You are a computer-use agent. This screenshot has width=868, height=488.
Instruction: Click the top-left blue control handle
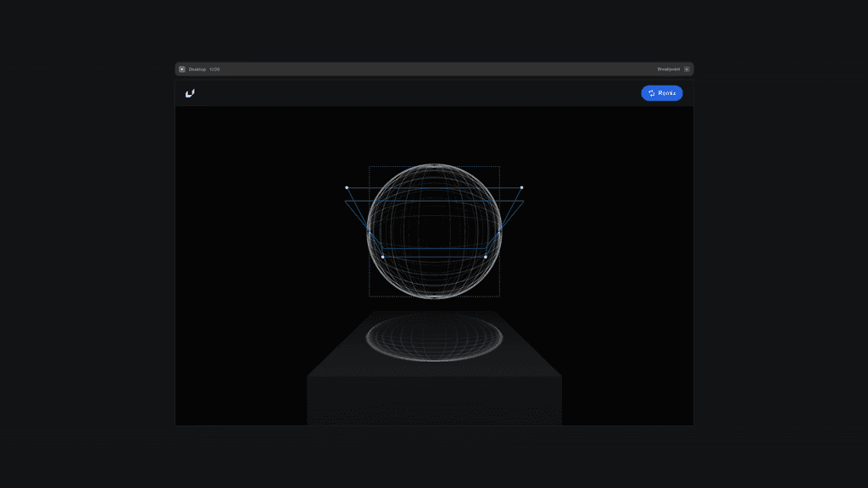coord(346,186)
